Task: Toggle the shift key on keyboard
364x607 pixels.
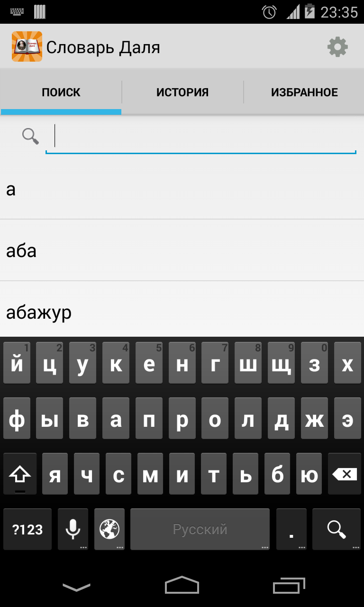Action: [x=20, y=474]
